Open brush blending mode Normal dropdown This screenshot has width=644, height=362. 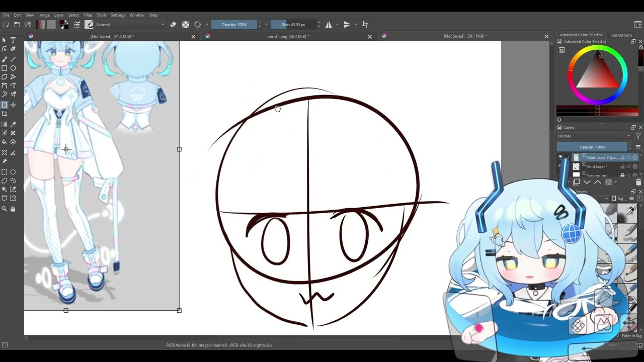click(x=130, y=25)
